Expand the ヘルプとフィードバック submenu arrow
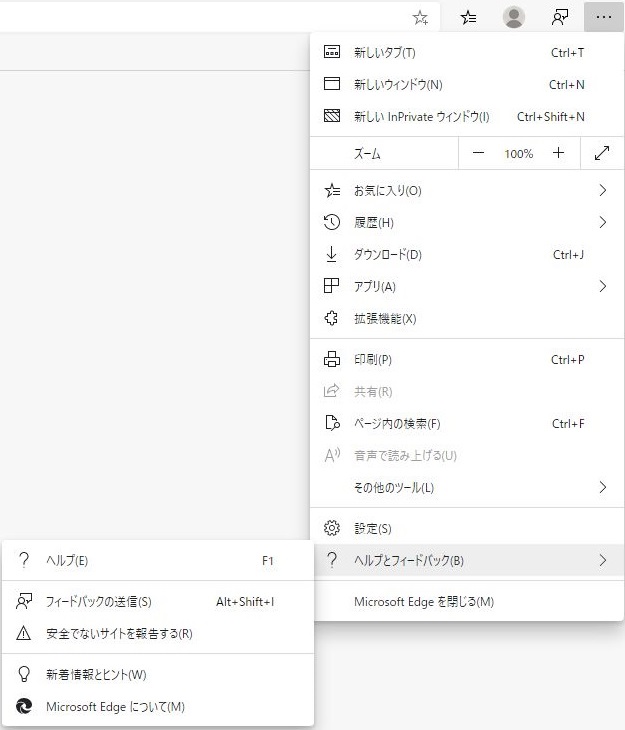 (603, 560)
